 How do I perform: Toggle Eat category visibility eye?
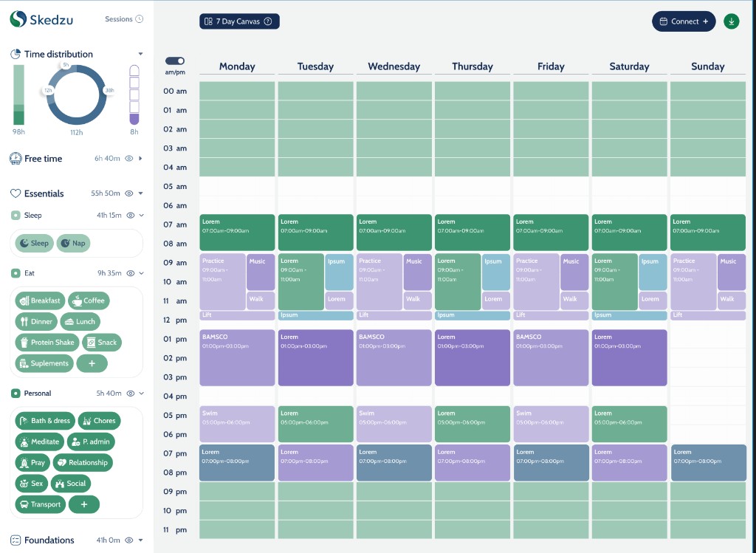tap(130, 273)
